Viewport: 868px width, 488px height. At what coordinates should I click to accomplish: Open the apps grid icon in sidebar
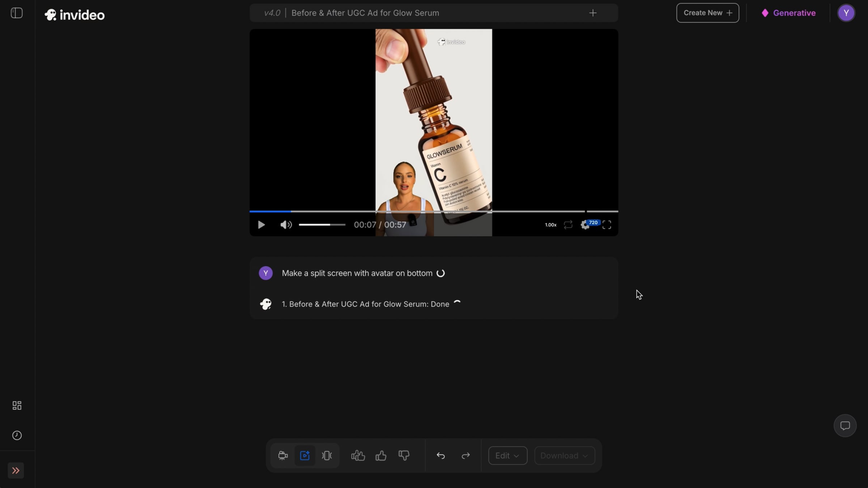[17, 406]
